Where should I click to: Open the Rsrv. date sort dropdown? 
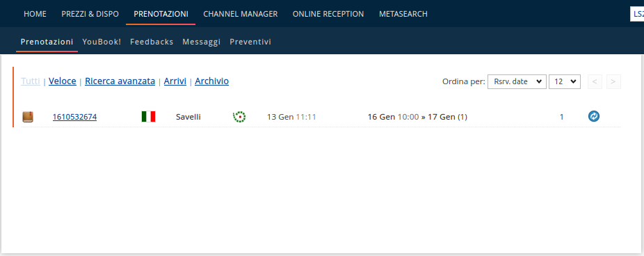click(x=517, y=81)
